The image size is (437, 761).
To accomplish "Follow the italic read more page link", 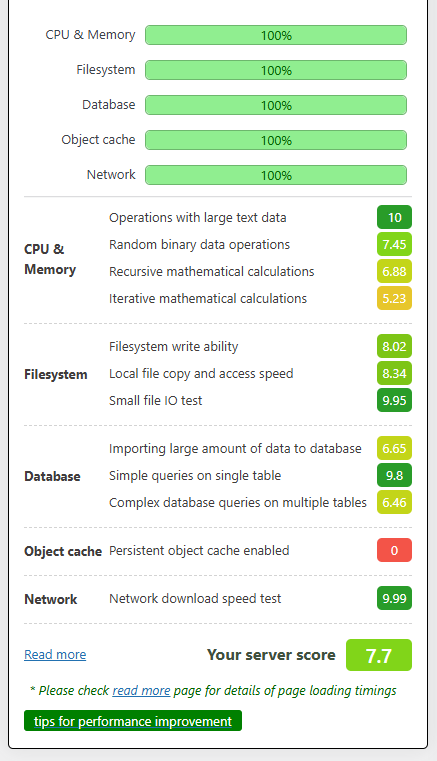I will [141, 691].
